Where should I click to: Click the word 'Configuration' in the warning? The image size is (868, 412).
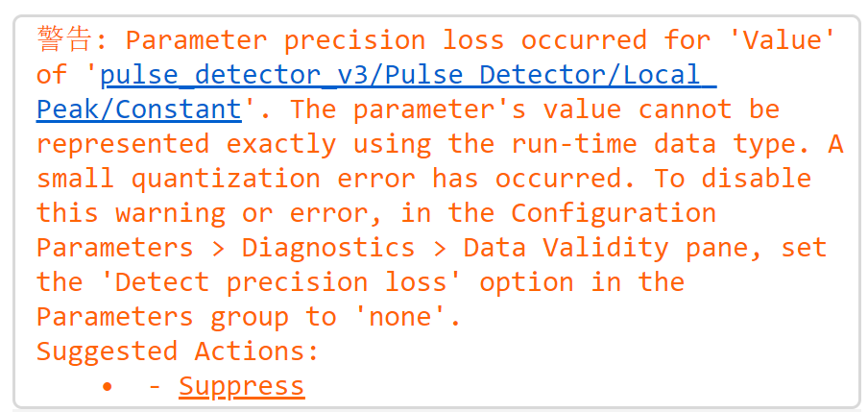pyautogui.click(x=613, y=213)
